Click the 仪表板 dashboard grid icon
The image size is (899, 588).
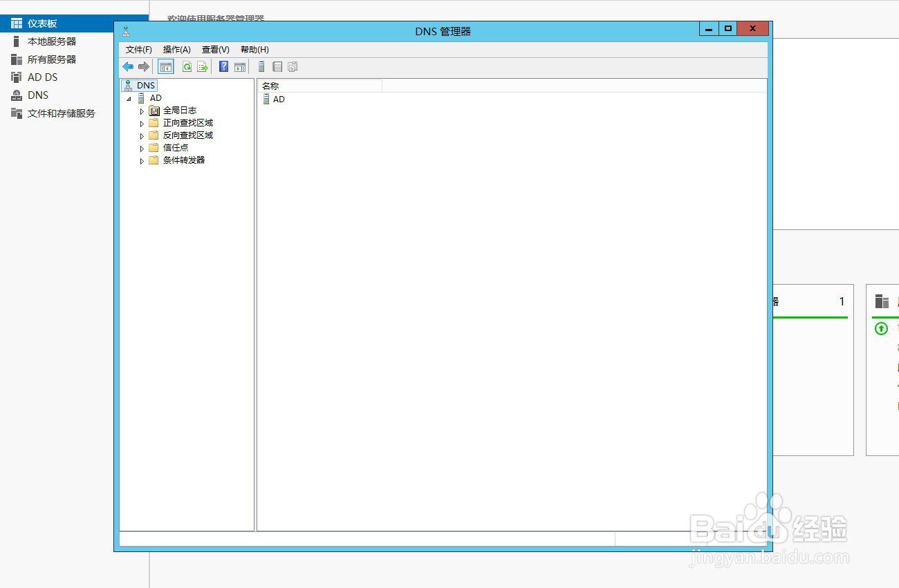pyautogui.click(x=17, y=23)
